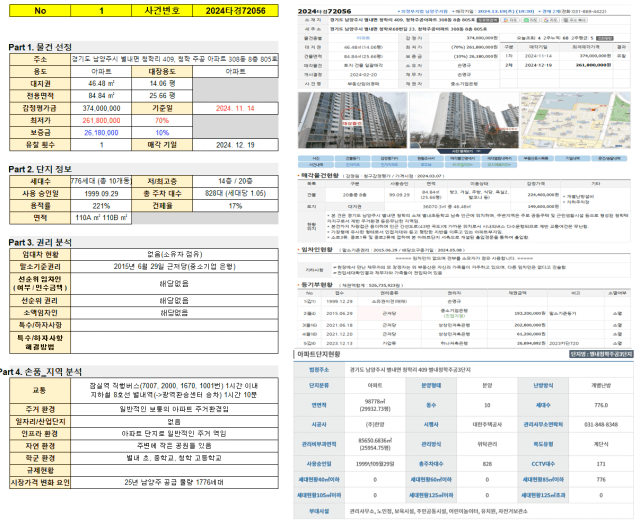Click the dark road-name search button
640x524 pixels.
pos(487,20)
